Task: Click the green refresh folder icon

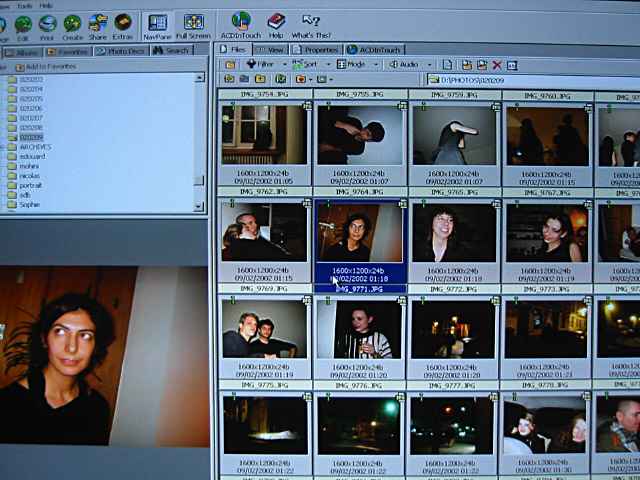Action: pyautogui.click(x=280, y=79)
